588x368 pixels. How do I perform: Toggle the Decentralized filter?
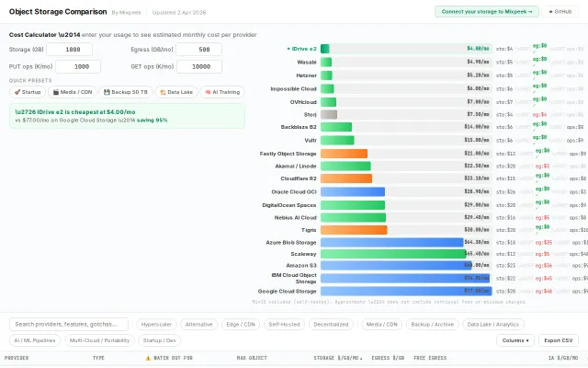[x=331, y=324]
